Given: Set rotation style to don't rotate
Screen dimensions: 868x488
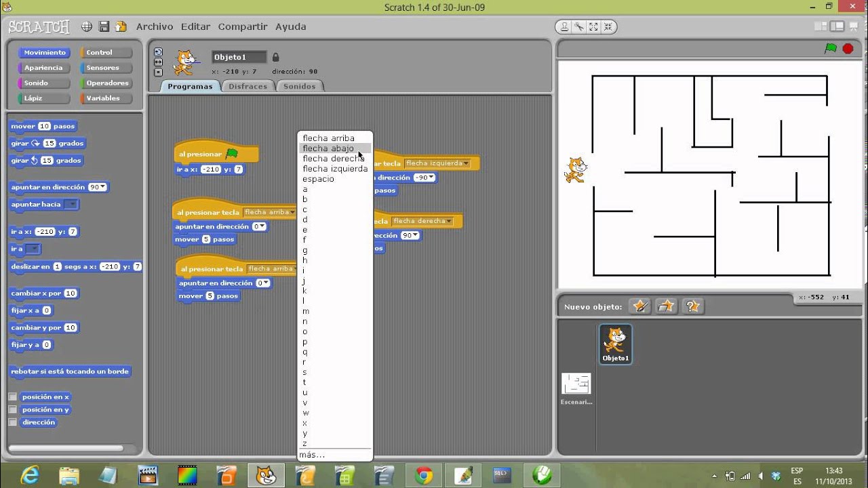Looking at the screenshot, I should (x=158, y=71).
